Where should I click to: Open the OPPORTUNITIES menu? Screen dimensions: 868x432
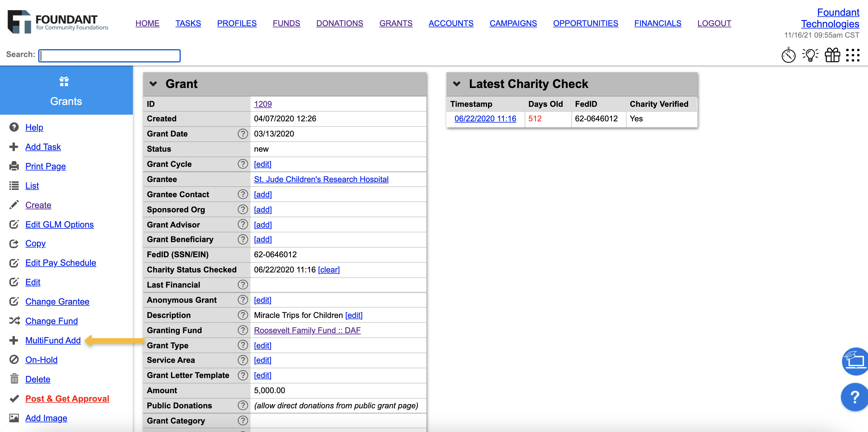[x=586, y=23]
